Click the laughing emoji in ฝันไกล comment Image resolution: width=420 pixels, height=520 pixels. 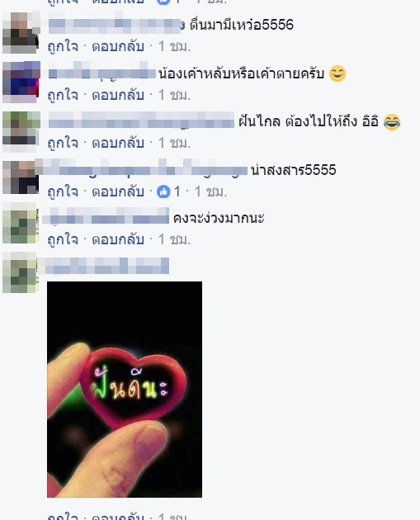[391, 121]
